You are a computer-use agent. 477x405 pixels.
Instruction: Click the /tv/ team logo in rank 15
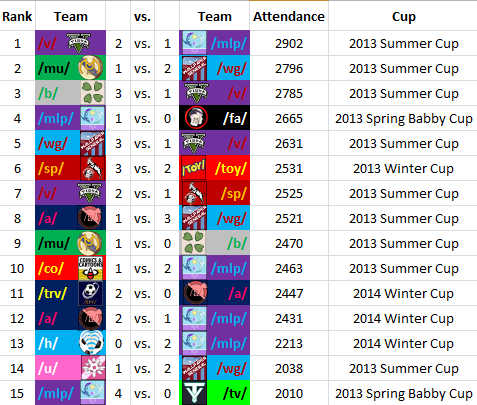(x=194, y=393)
